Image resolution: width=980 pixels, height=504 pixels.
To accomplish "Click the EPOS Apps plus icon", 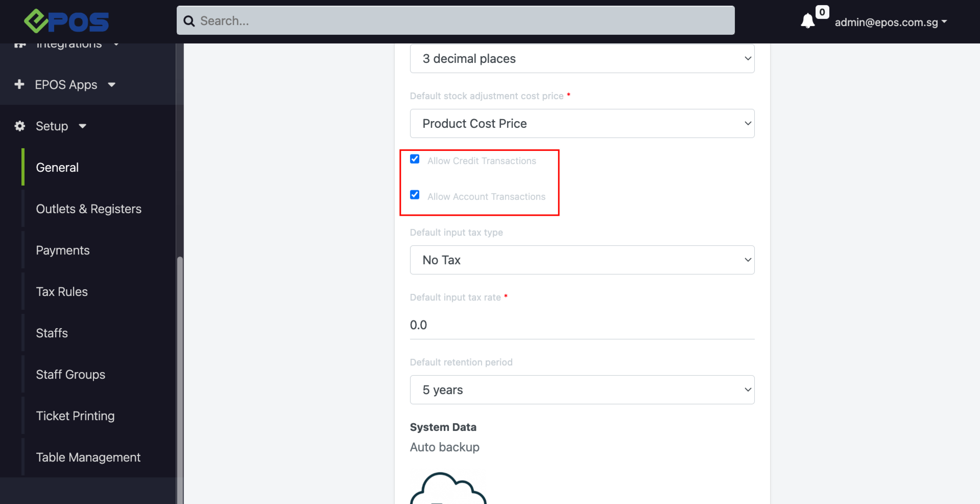I will 19,84.
